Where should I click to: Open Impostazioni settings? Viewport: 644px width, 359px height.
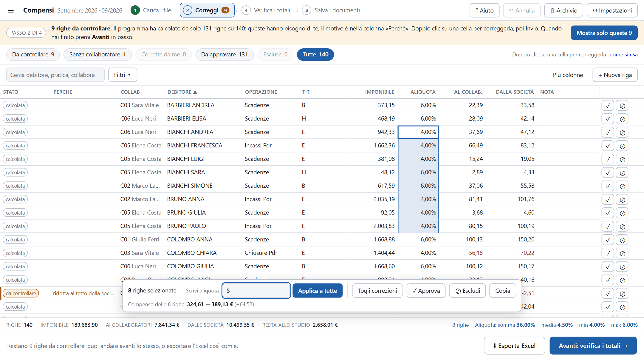[x=612, y=10]
